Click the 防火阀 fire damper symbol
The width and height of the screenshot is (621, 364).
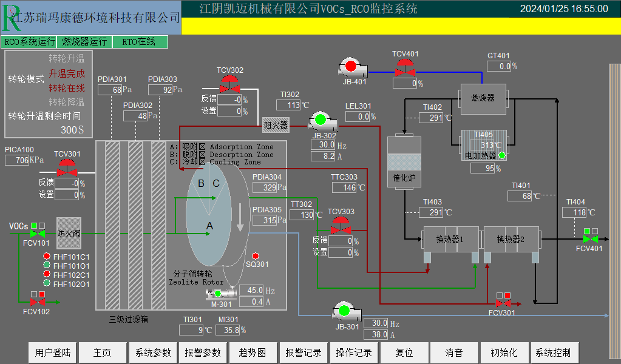(x=69, y=234)
